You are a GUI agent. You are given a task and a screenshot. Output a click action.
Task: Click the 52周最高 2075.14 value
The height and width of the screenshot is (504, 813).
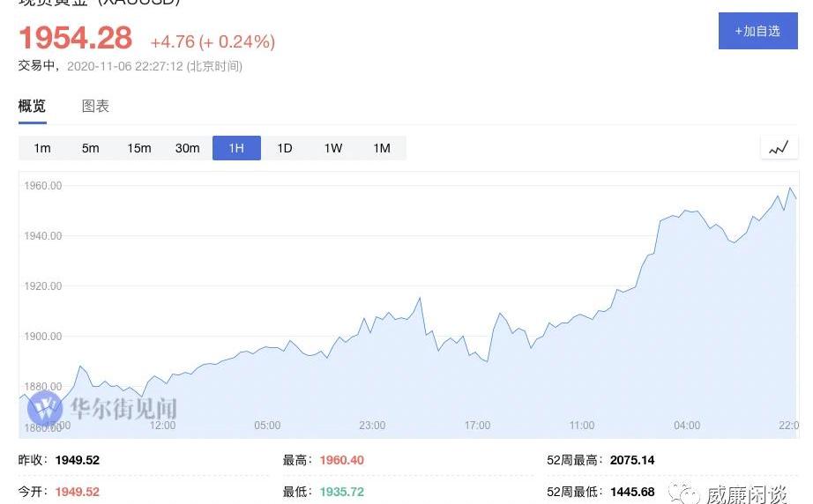[632, 460]
